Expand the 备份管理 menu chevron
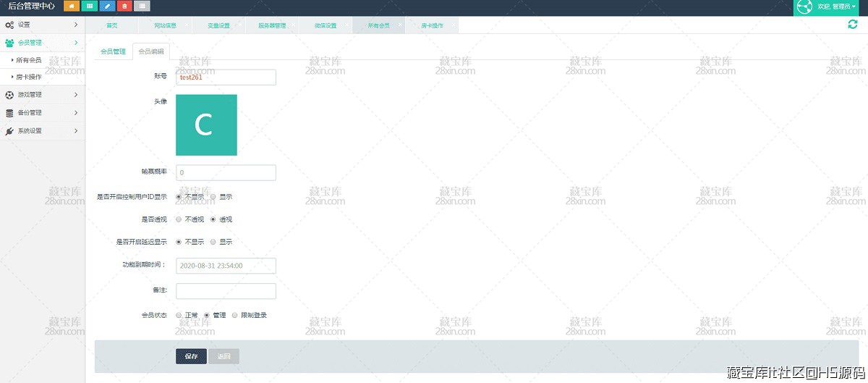The width and height of the screenshot is (868, 383). pyautogui.click(x=76, y=113)
